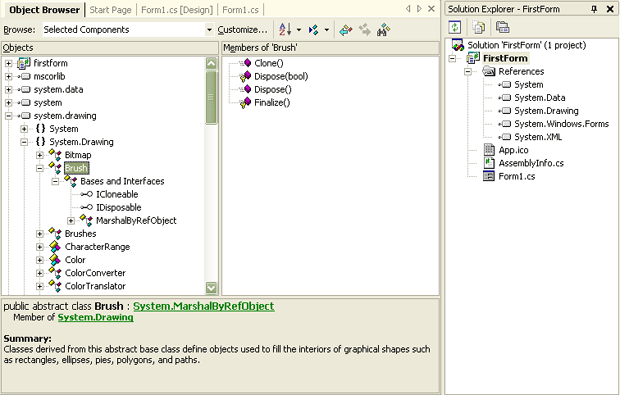Select Solution 'FirstForm' root node
This screenshot has height=395, width=620.
pyautogui.click(x=526, y=45)
